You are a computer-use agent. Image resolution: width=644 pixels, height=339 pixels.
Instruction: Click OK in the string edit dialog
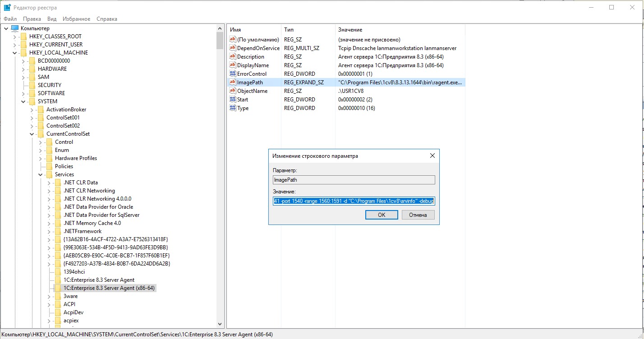click(x=382, y=215)
